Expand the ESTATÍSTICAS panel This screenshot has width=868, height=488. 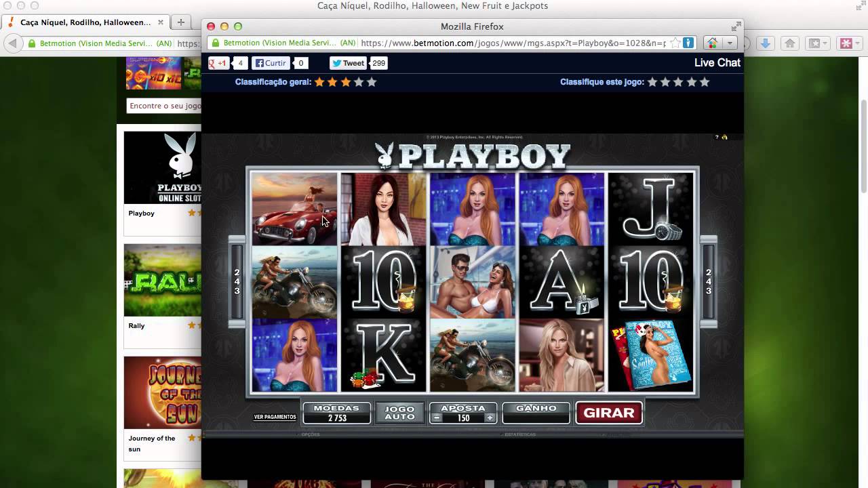(x=520, y=434)
